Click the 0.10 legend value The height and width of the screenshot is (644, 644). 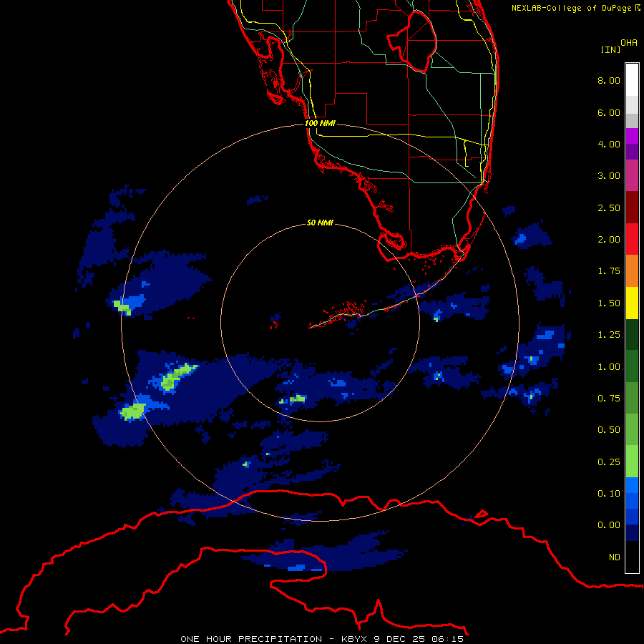609,494
